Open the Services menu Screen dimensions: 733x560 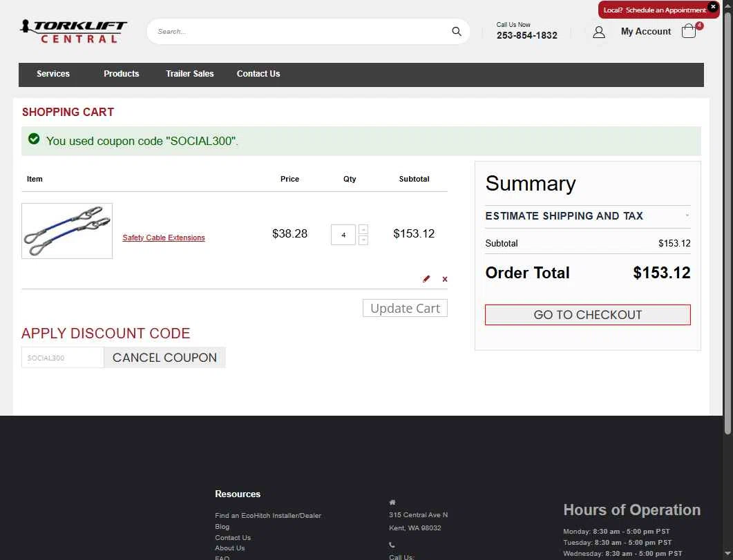click(53, 74)
